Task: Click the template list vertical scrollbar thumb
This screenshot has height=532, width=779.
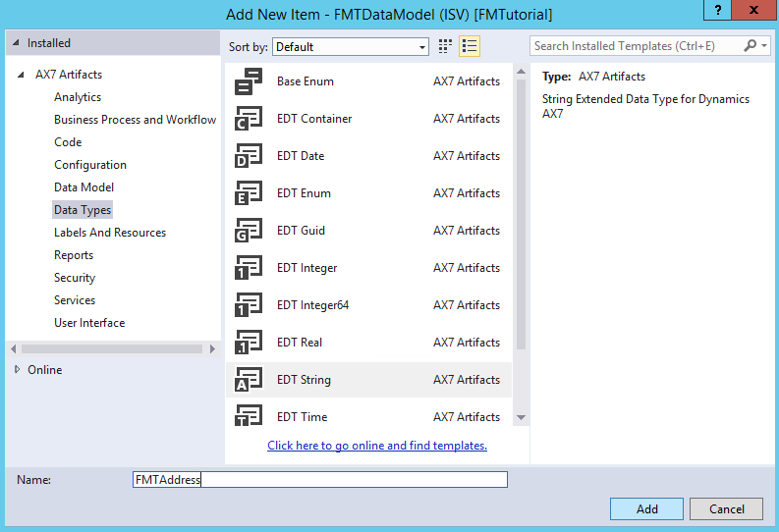Action: pos(522,214)
